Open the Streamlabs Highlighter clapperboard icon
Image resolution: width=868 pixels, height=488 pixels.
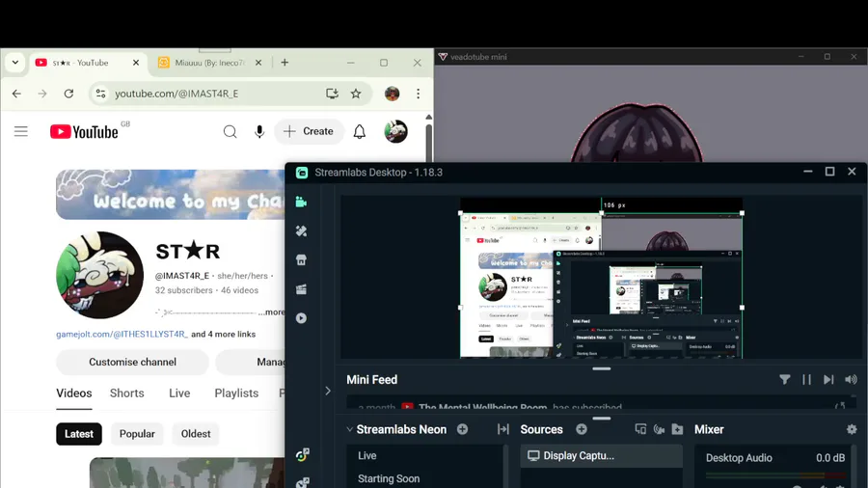pyautogui.click(x=301, y=289)
